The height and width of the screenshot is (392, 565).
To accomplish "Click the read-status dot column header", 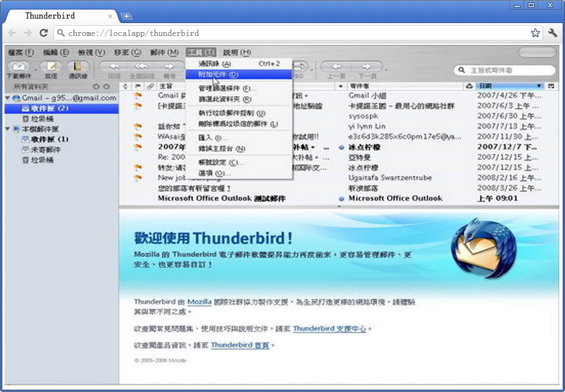I will [341, 86].
